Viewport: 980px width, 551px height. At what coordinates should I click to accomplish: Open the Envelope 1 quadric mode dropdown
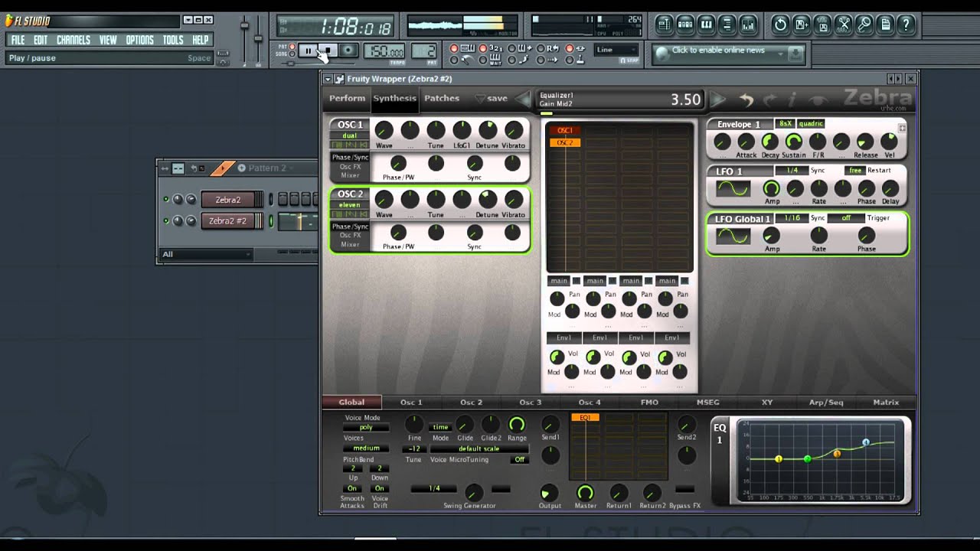coord(811,124)
